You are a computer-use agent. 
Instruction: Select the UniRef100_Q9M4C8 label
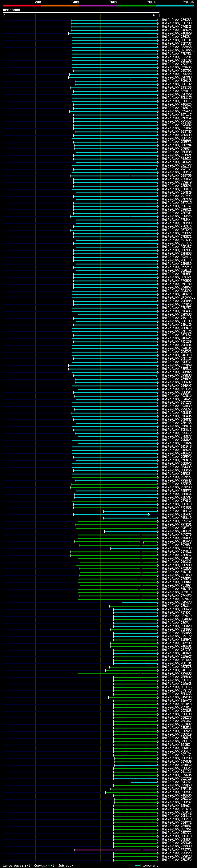click(x=177, y=603)
